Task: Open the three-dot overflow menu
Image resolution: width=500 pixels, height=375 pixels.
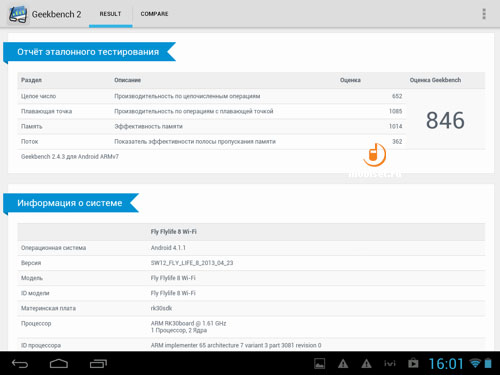Action: click(484, 14)
